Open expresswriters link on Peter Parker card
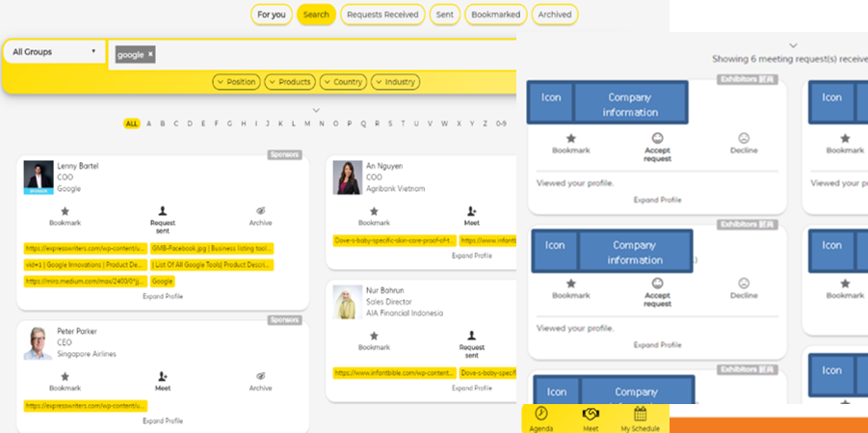The width and height of the screenshot is (868, 433). click(85, 406)
